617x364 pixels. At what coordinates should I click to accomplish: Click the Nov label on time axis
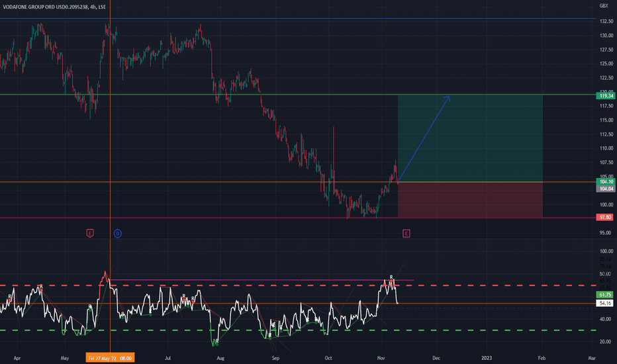click(381, 358)
